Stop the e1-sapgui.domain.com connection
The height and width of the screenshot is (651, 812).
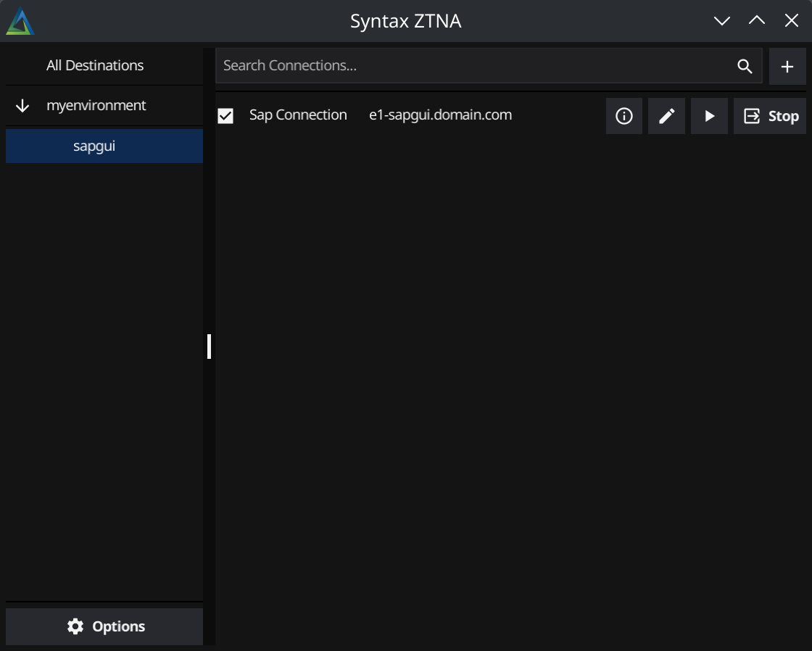tap(771, 115)
